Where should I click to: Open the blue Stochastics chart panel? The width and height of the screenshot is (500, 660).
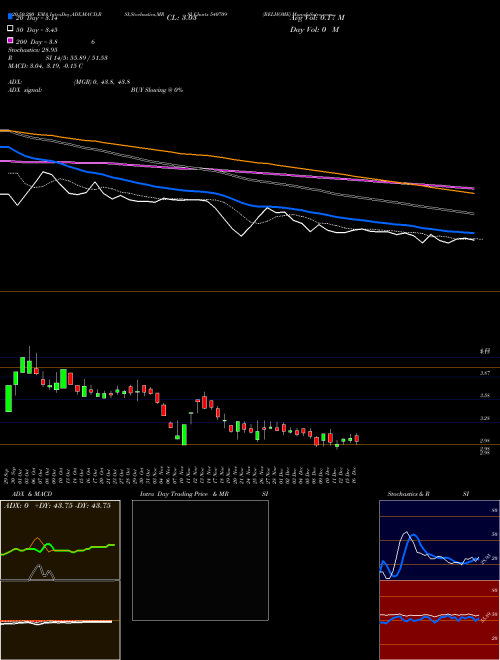pos(439,540)
